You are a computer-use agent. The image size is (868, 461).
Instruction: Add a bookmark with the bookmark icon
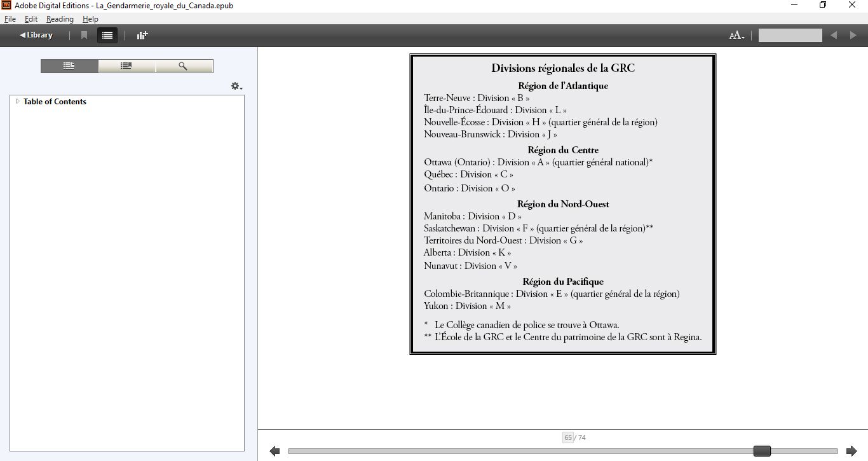(84, 36)
